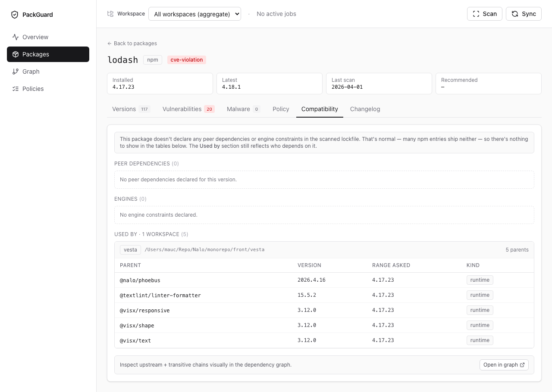The width and height of the screenshot is (552, 392).
Task: Click the PARENT column header
Action: pyautogui.click(x=130, y=265)
